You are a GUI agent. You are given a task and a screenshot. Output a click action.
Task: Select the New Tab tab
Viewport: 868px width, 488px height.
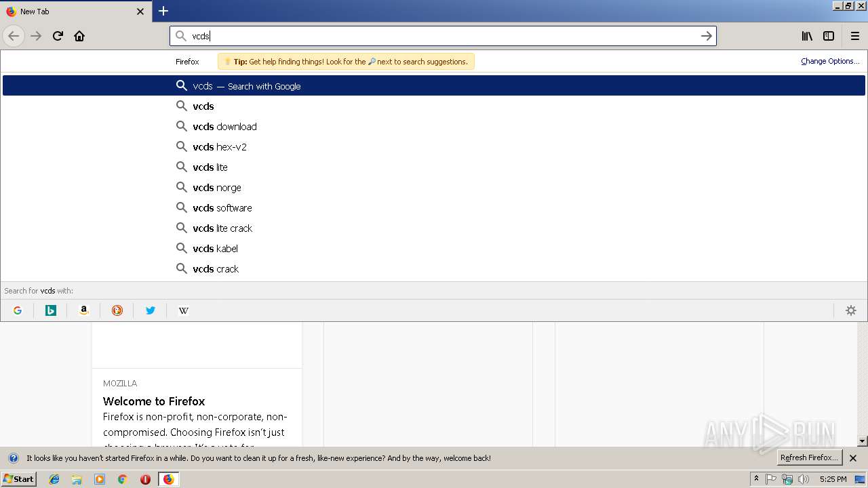pos(75,12)
